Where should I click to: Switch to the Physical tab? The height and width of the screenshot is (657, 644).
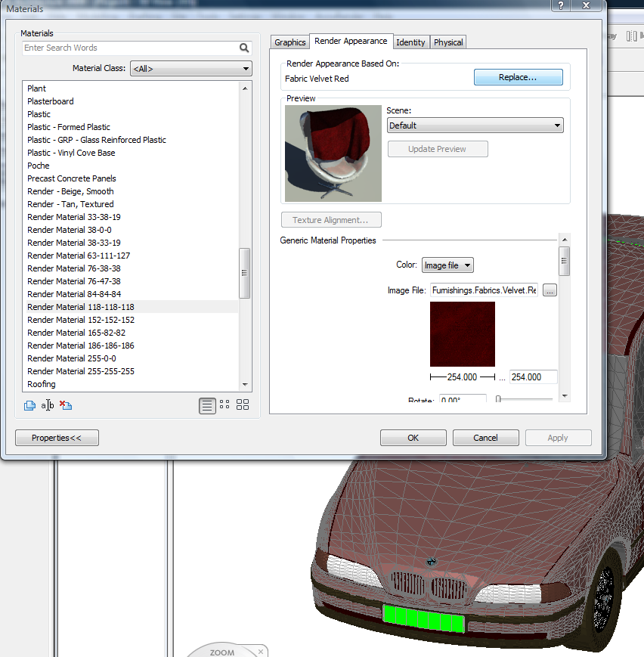pos(448,42)
